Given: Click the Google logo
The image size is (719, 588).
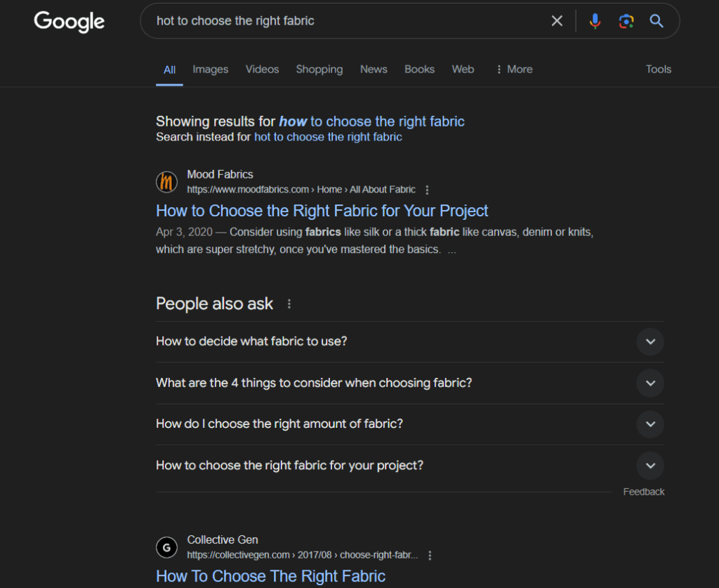Looking at the screenshot, I should (x=69, y=21).
